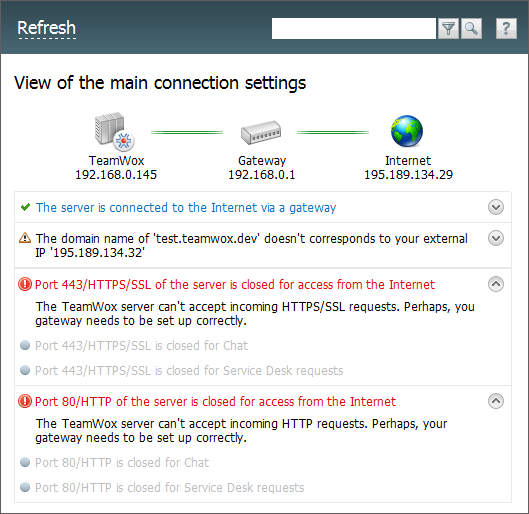Expand the server connected via gateway section
529x514 pixels.
496,207
